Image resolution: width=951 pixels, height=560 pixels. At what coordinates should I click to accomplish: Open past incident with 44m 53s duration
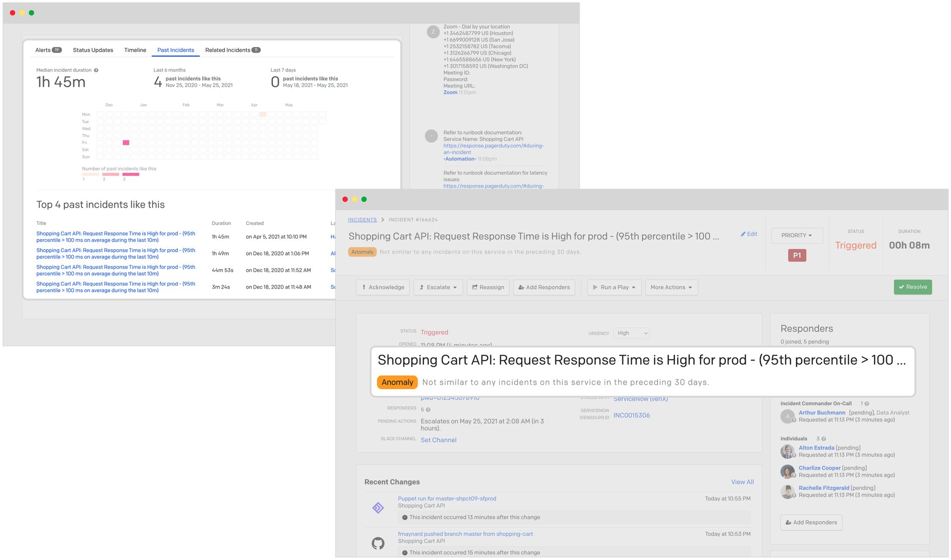coord(116,270)
